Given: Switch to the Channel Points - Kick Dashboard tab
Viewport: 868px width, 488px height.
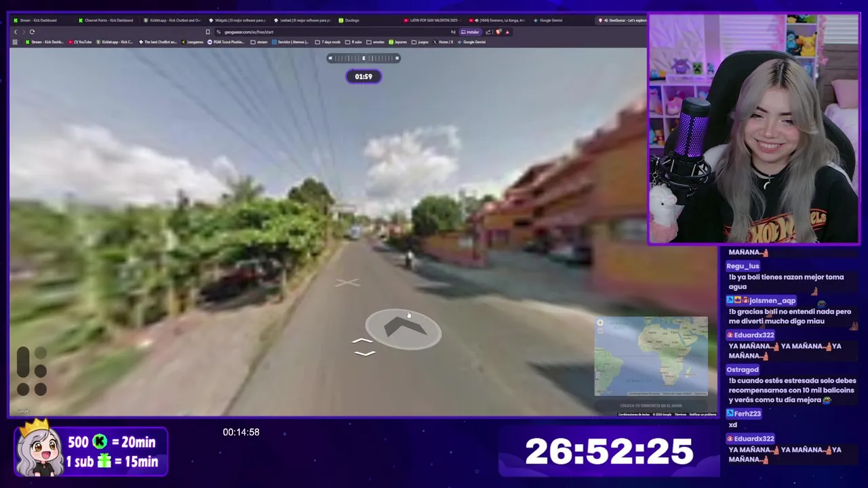Looking at the screenshot, I should [107, 20].
